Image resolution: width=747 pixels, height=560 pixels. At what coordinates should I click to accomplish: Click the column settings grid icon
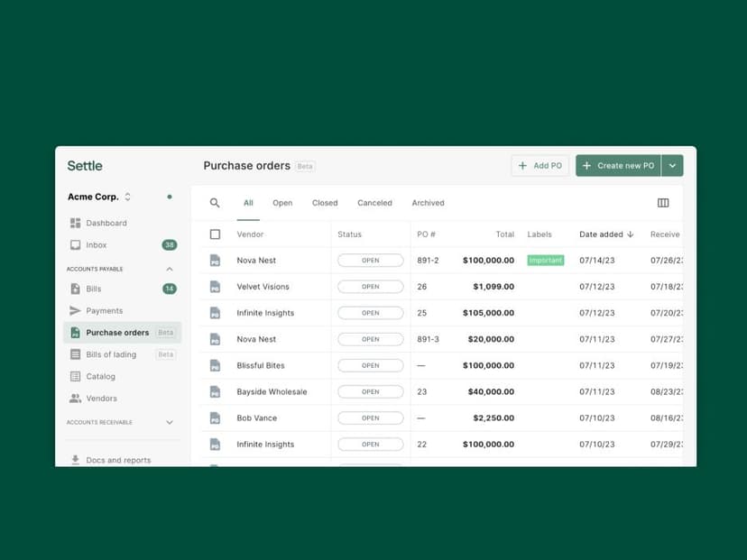click(665, 203)
